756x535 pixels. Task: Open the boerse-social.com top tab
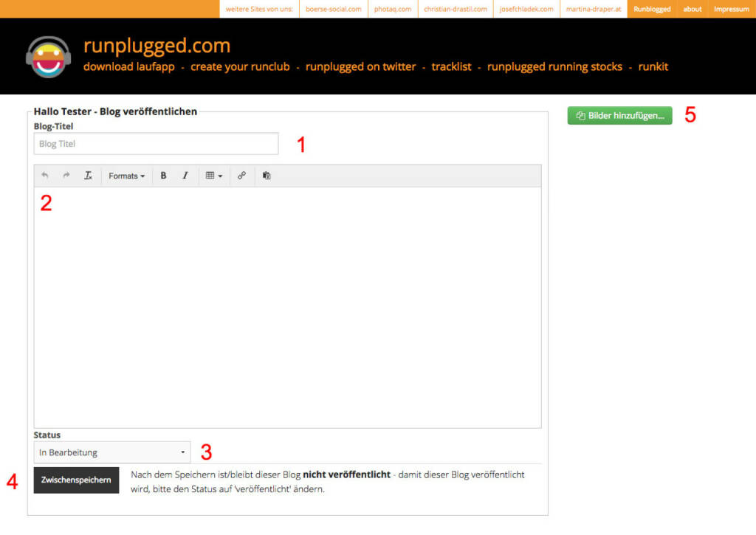tap(333, 9)
